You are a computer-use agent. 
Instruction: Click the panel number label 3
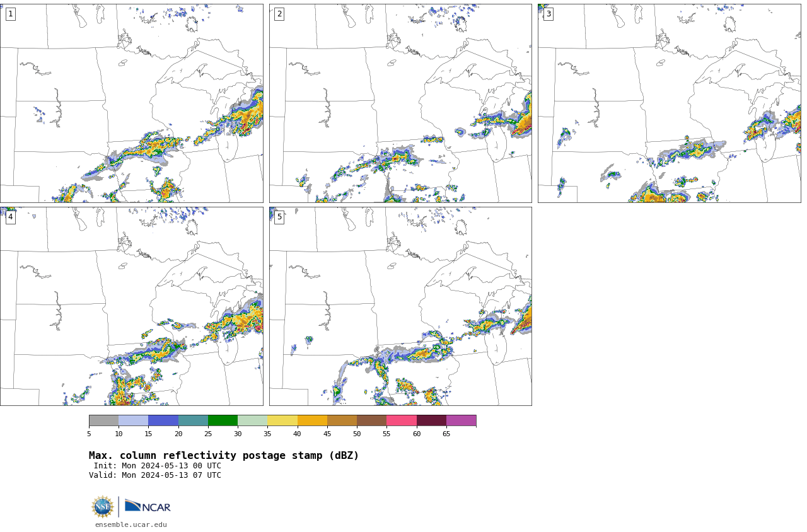point(548,14)
